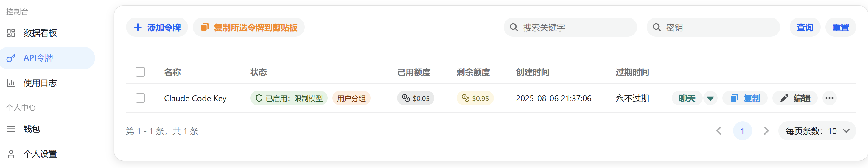Toggle the select-all checkbox in table header
This screenshot has width=868, height=168.
coord(140,72)
